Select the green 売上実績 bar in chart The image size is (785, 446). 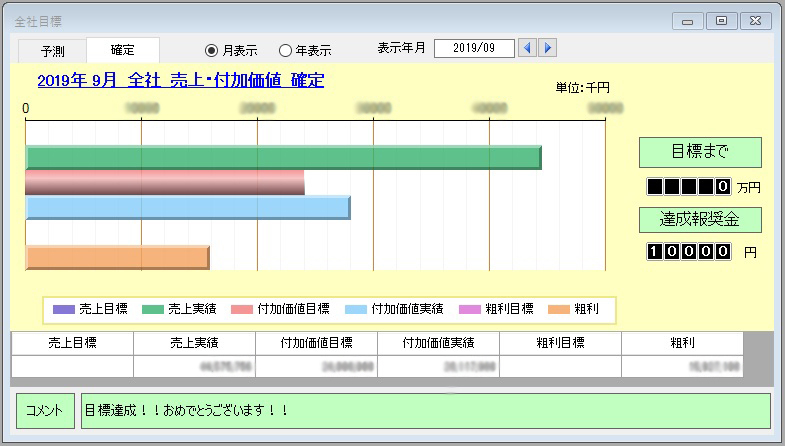(x=283, y=158)
